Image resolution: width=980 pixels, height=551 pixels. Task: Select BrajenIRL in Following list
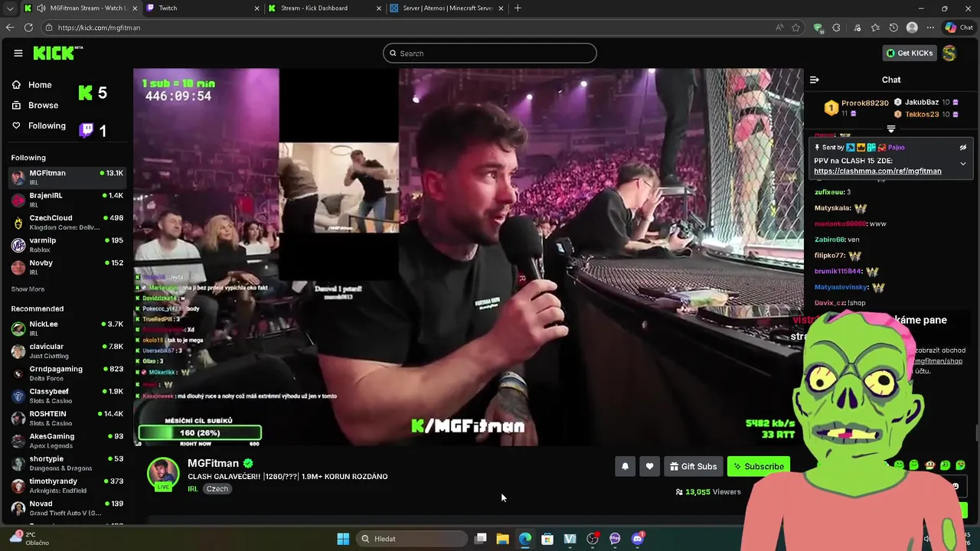pyautogui.click(x=67, y=200)
